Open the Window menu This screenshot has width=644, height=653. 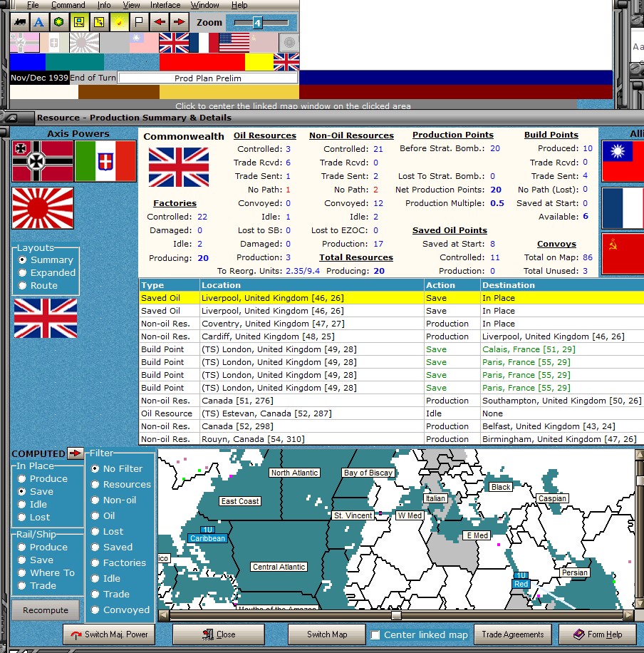(x=205, y=5)
